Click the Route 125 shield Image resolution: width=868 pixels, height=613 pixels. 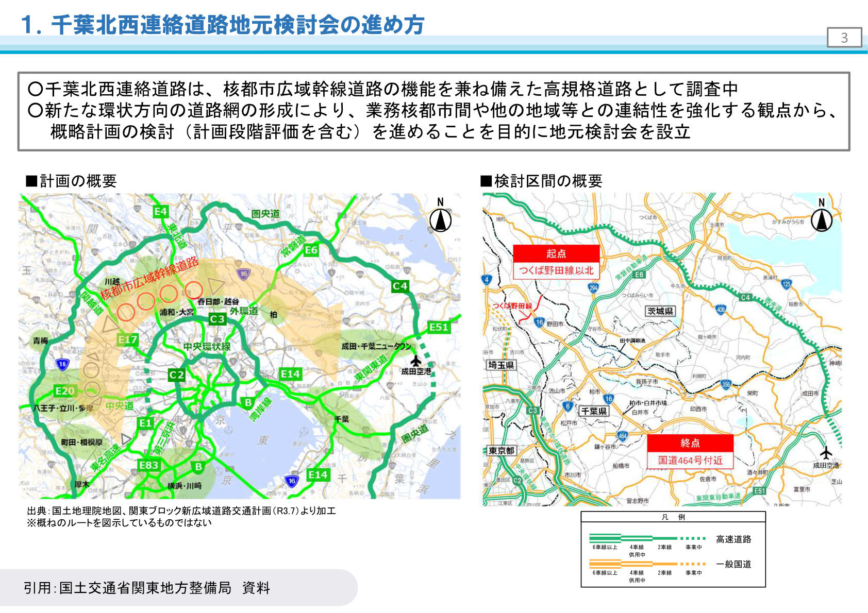(786, 284)
